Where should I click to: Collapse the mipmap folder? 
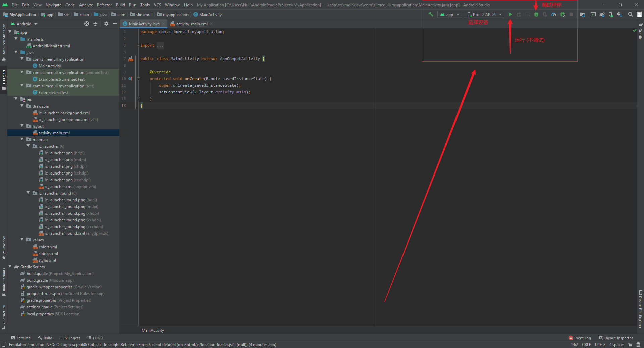[22, 139]
